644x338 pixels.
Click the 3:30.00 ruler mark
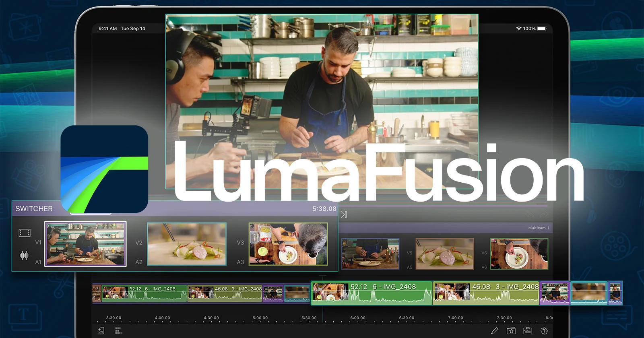pyautogui.click(x=114, y=318)
